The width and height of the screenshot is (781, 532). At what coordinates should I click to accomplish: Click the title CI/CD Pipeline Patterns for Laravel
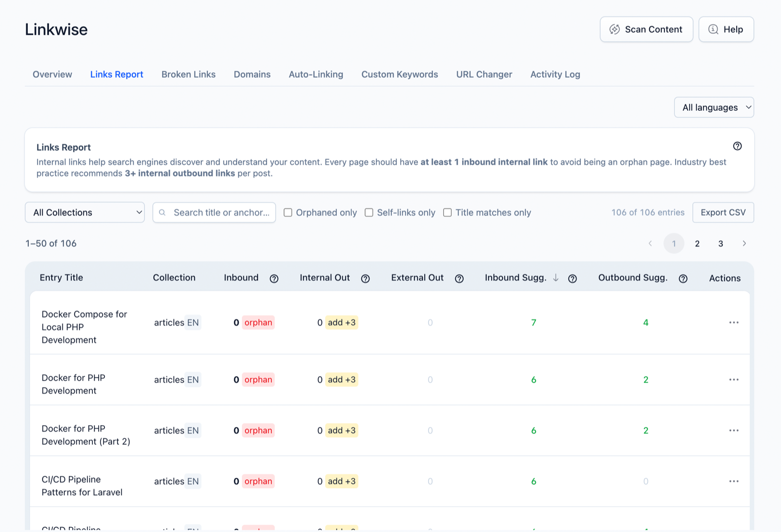coord(82,486)
